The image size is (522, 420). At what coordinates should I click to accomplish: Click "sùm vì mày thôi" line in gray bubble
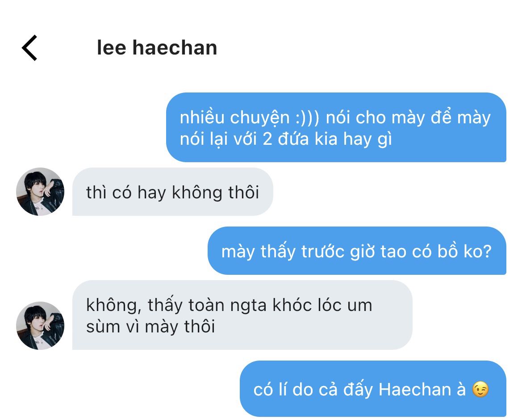coord(150,327)
